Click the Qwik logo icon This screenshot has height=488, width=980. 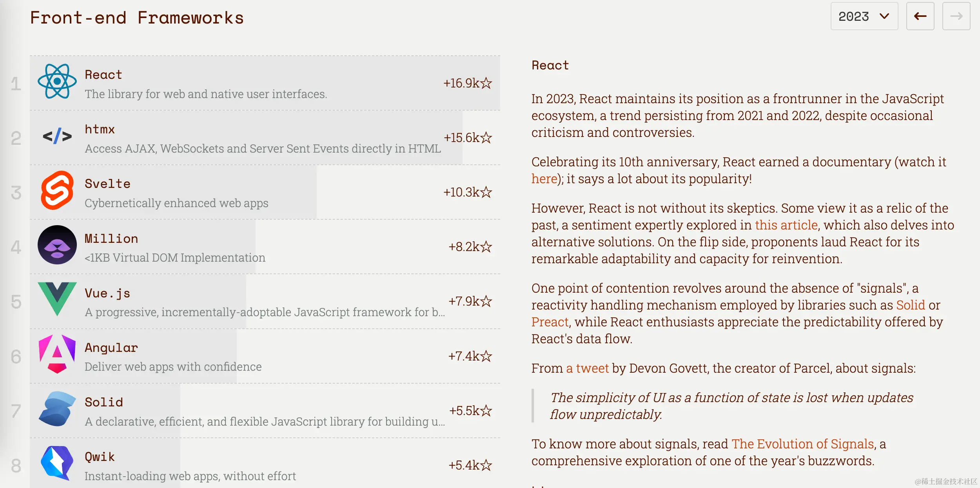pyautogui.click(x=57, y=463)
